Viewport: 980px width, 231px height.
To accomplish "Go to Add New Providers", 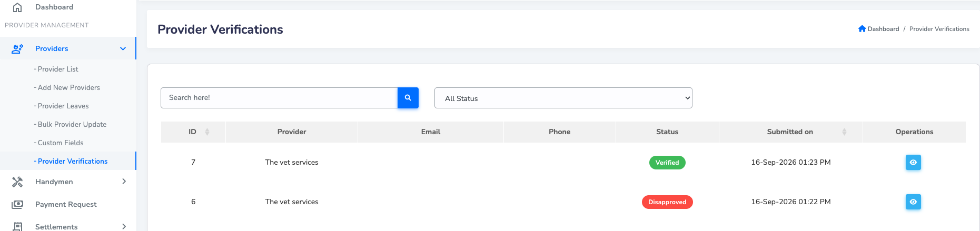I will coord(68,87).
